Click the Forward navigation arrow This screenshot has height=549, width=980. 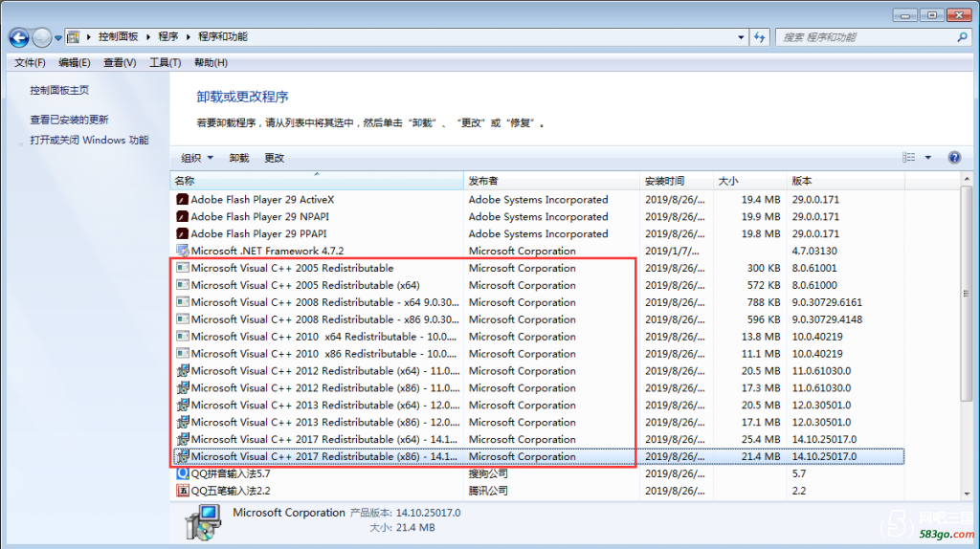(41, 37)
